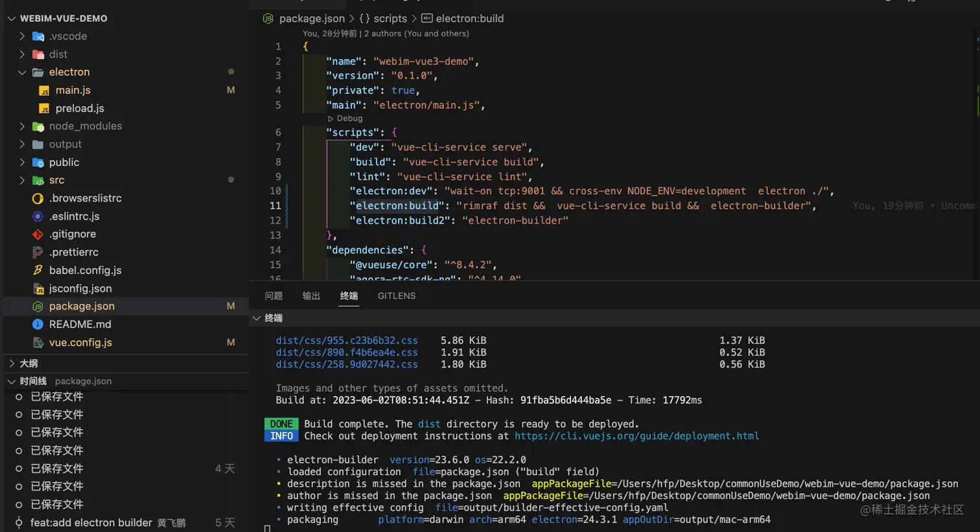The width and height of the screenshot is (980, 532).
Task: Click the .eslintrc.js ESLint icon
Action: pyautogui.click(x=38, y=216)
